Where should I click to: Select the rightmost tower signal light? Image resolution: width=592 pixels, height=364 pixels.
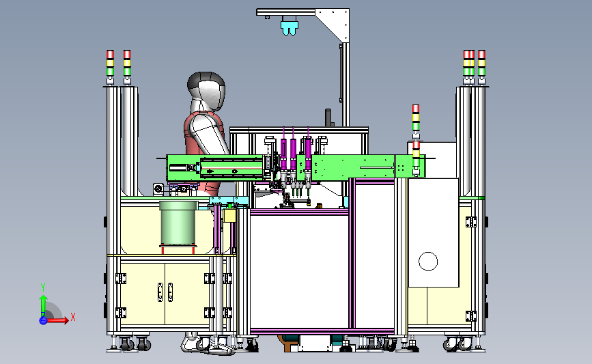pos(482,67)
